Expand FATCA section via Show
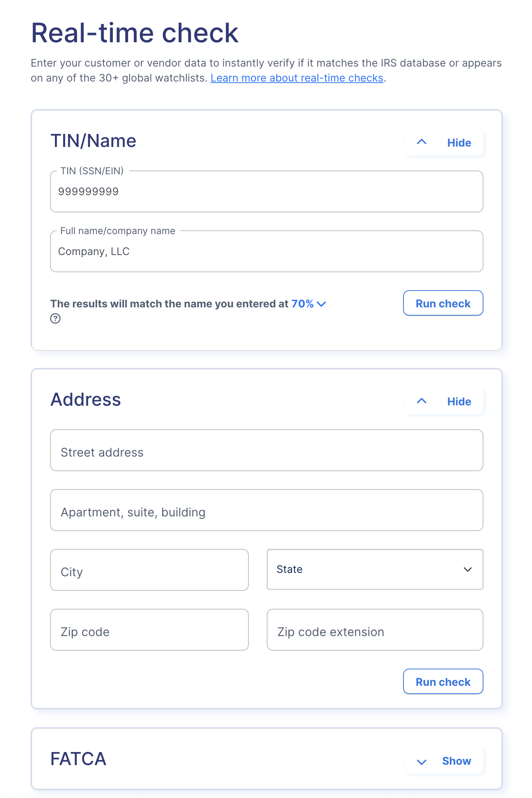 (x=444, y=761)
